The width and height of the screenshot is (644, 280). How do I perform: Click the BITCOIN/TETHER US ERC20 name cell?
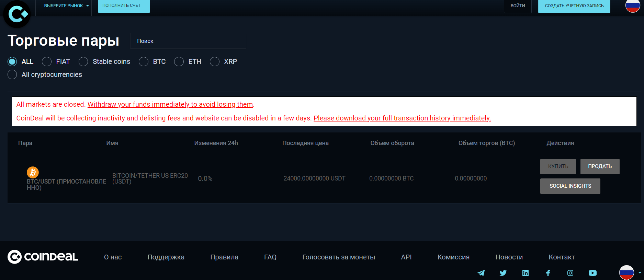pyautogui.click(x=150, y=178)
